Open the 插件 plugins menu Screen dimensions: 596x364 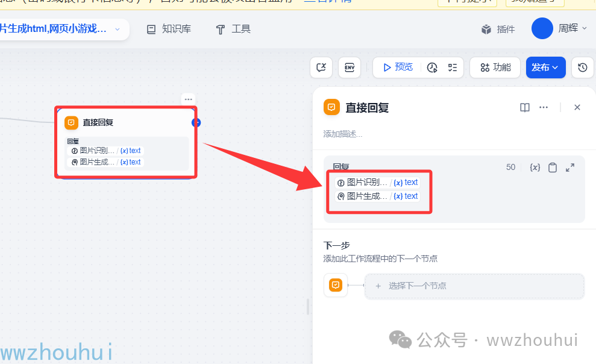tap(498, 30)
